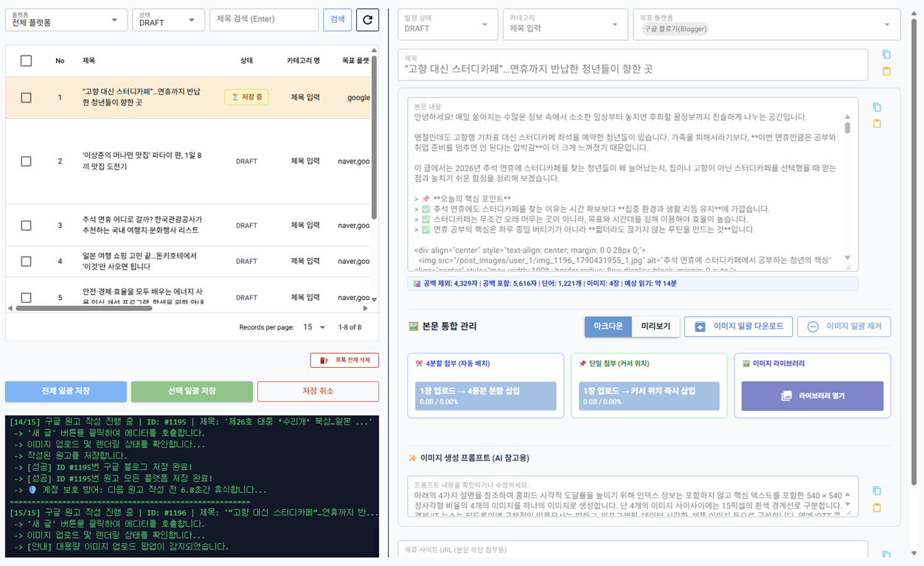924x566 pixels.
Task: Open the 카테고리 제목 입력 dropdown
Action: [565, 24]
